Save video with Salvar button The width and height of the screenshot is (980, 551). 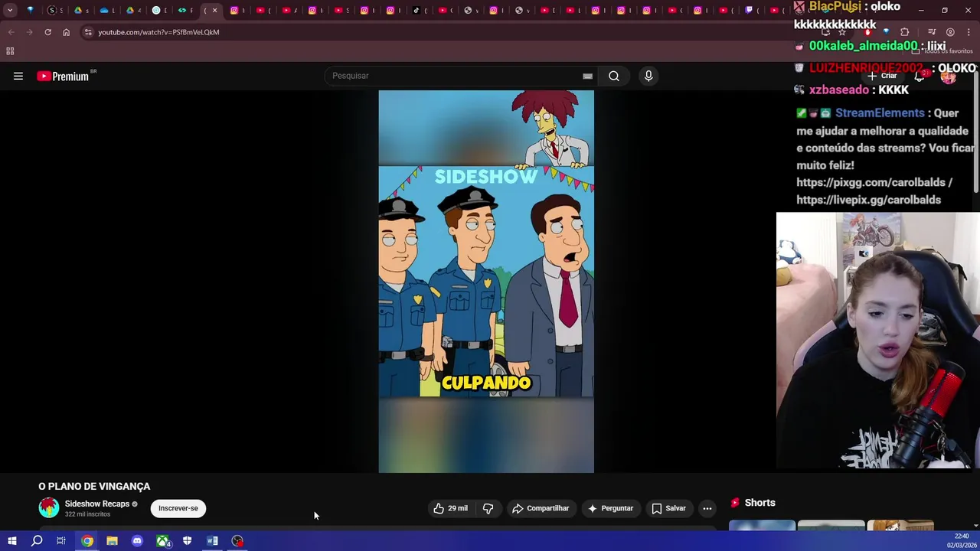tap(668, 508)
